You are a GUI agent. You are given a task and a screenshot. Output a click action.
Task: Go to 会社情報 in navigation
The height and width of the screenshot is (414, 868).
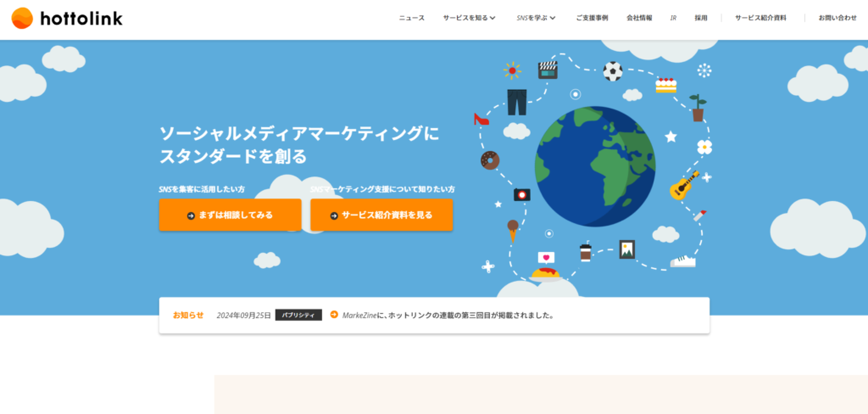[639, 18]
